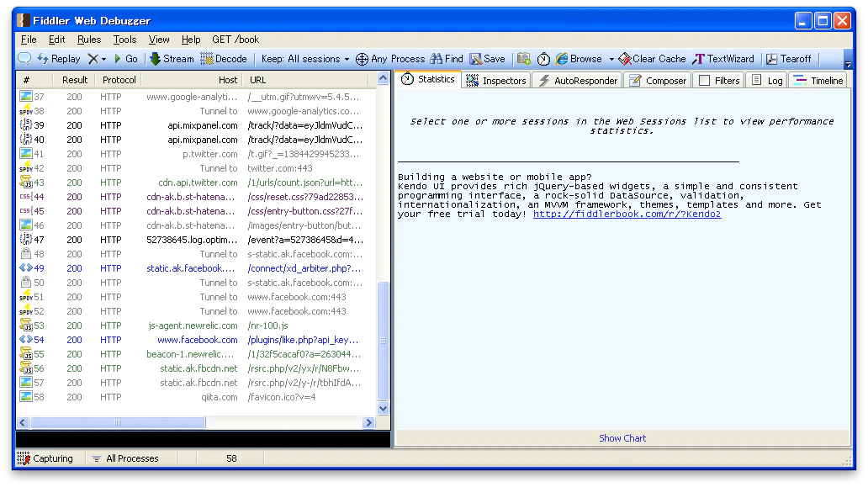
Task: Open the Tools menu
Action: pos(124,40)
